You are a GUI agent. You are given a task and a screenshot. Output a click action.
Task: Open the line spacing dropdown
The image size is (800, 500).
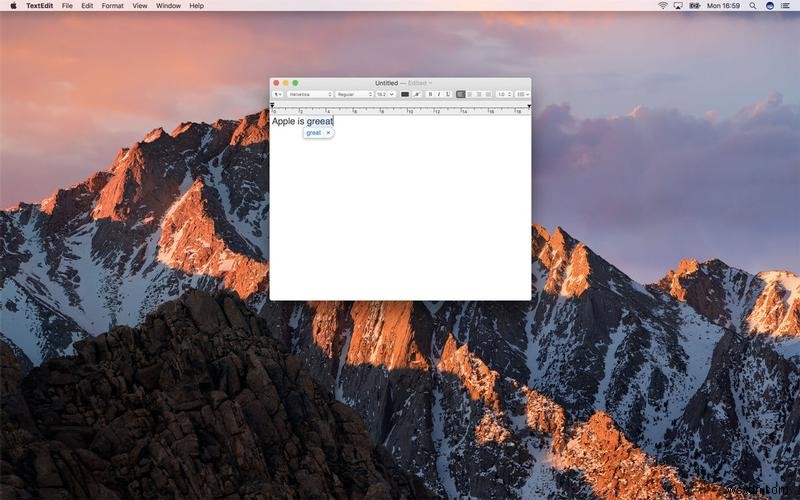pos(504,94)
